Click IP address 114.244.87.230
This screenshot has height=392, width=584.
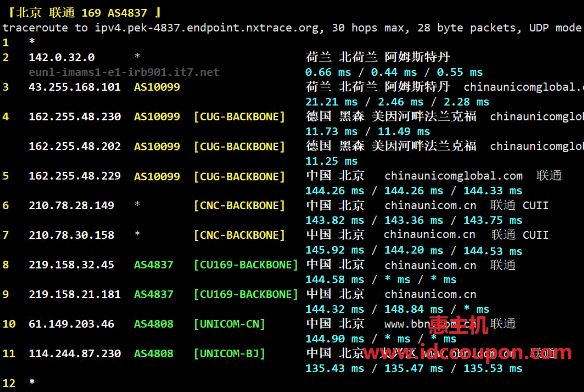(74, 353)
